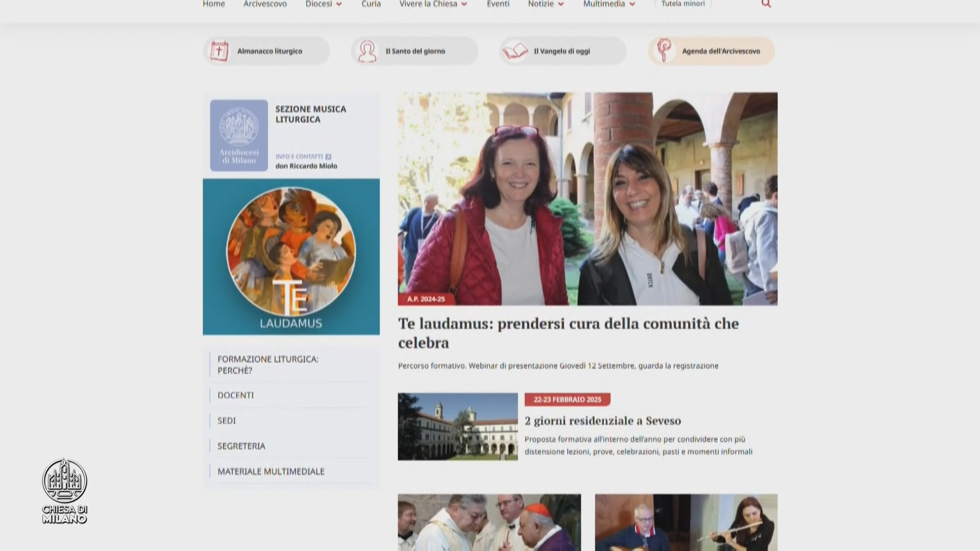This screenshot has height=551, width=980.
Task: Open Materiale multimediale sidebar link
Action: (271, 471)
